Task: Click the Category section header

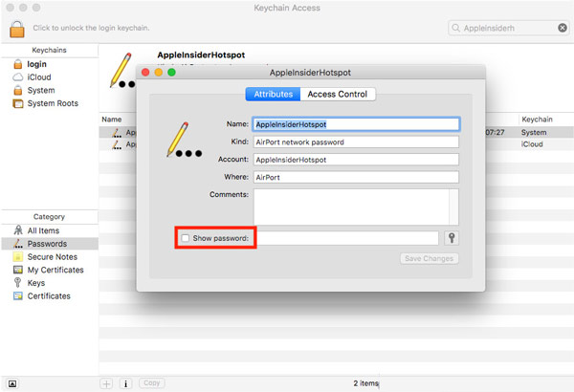Action: (x=49, y=217)
